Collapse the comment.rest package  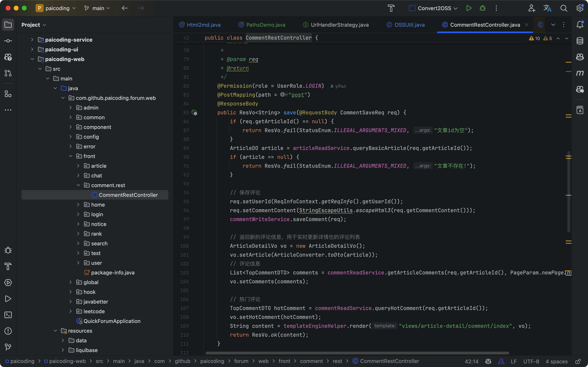click(x=78, y=185)
